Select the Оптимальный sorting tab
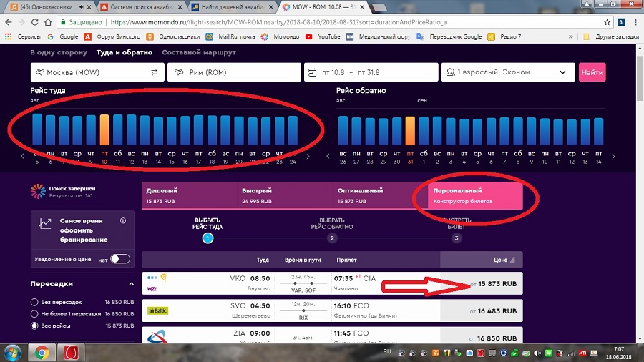Screen dimensions: 644x362 (x=380, y=195)
